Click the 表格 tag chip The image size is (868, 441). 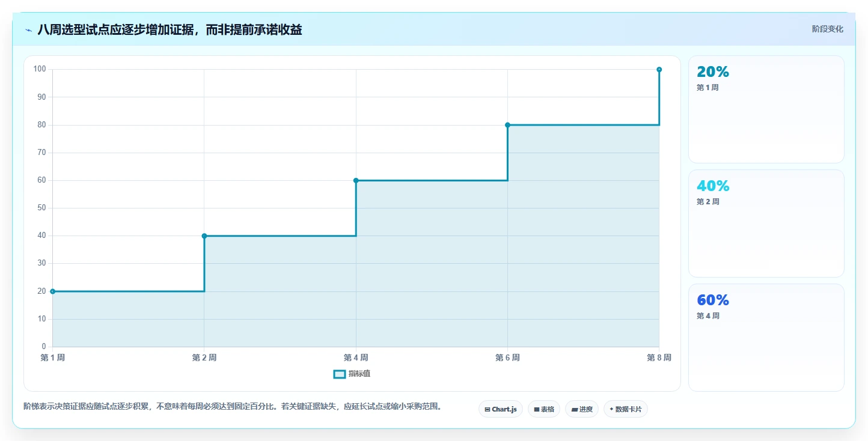pyautogui.click(x=544, y=409)
